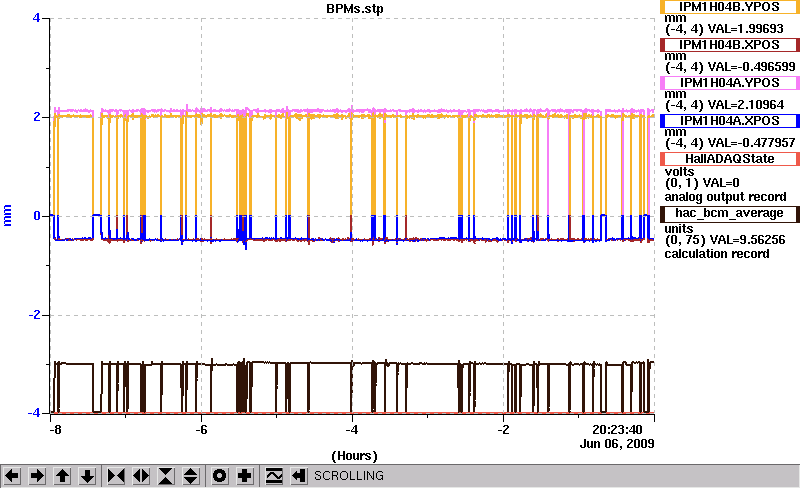This screenshot has width=800, height=488.
Task: Click the 20:23:40 time label
Action: click(x=617, y=430)
